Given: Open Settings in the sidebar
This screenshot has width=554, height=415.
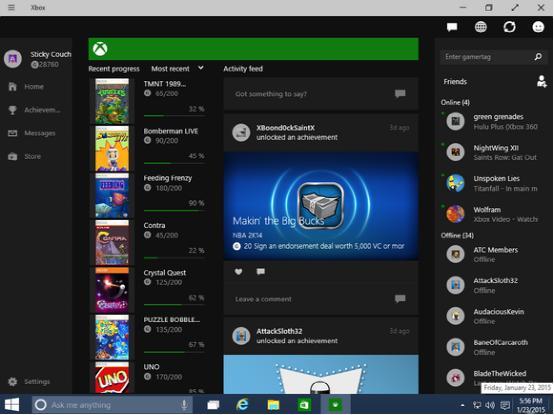Looking at the screenshot, I should point(29,381).
